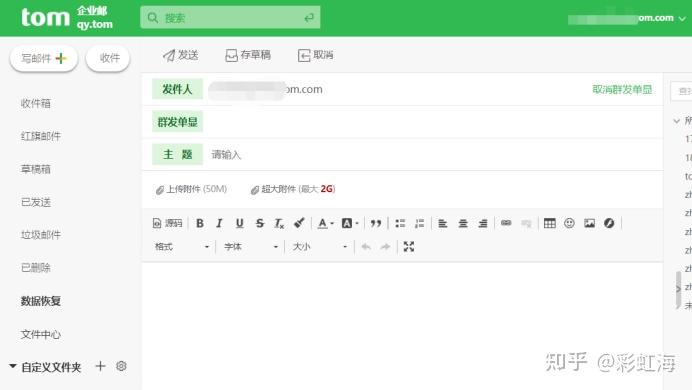The image size is (692, 390).
Task: Click the email body editing area
Action: pos(402,326)
